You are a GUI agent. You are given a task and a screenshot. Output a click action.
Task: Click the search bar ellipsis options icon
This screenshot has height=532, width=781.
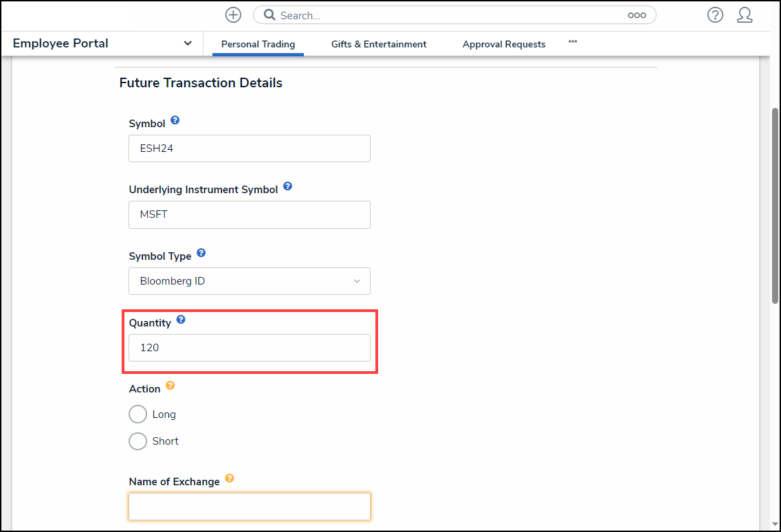click(637, 15)
